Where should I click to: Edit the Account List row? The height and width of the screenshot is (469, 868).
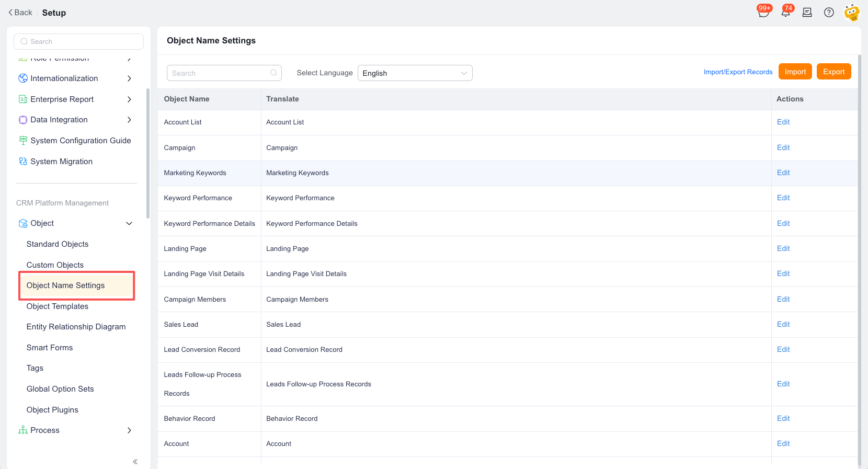tap(783, 122)
